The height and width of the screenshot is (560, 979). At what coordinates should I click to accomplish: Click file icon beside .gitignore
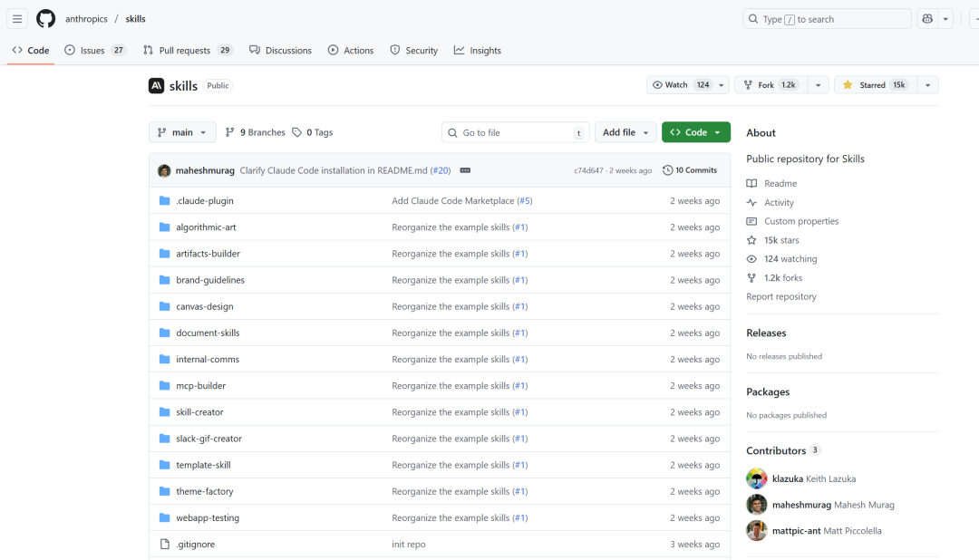[x=165, y=545]
